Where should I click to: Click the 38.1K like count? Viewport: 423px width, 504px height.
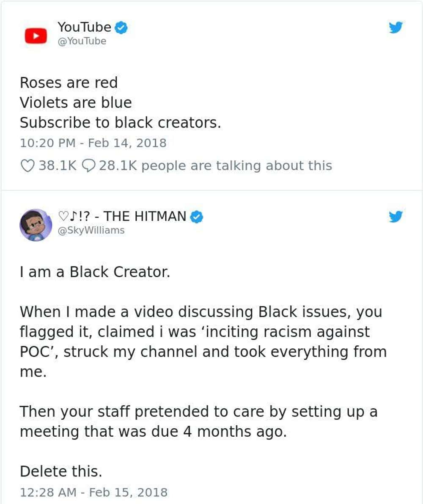coord(58,165)
